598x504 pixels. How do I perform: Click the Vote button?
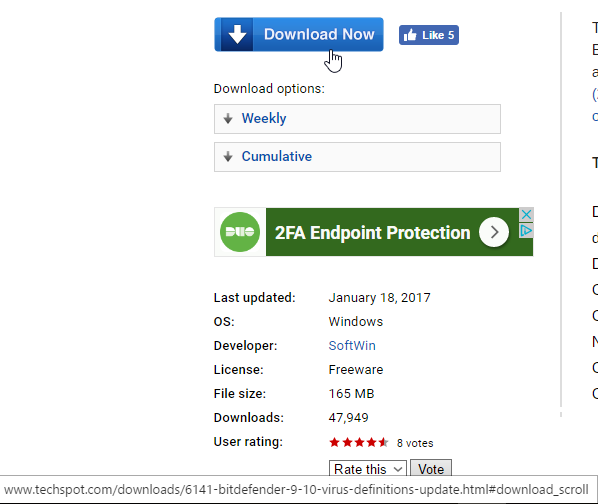[431, 469]
